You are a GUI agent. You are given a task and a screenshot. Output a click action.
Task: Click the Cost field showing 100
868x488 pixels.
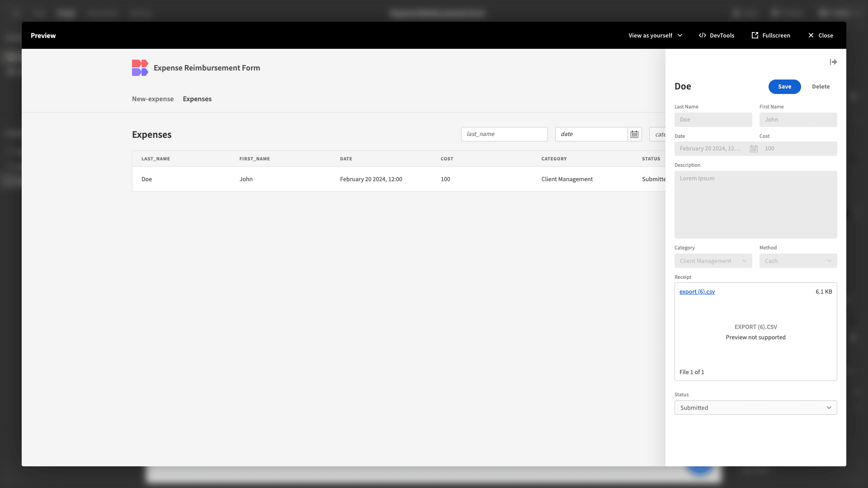(x=798, y=149)
